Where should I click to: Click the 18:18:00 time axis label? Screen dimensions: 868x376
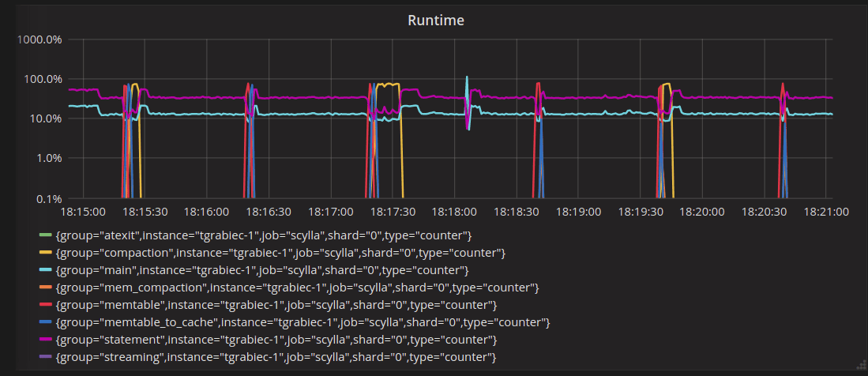coord(454,212)
